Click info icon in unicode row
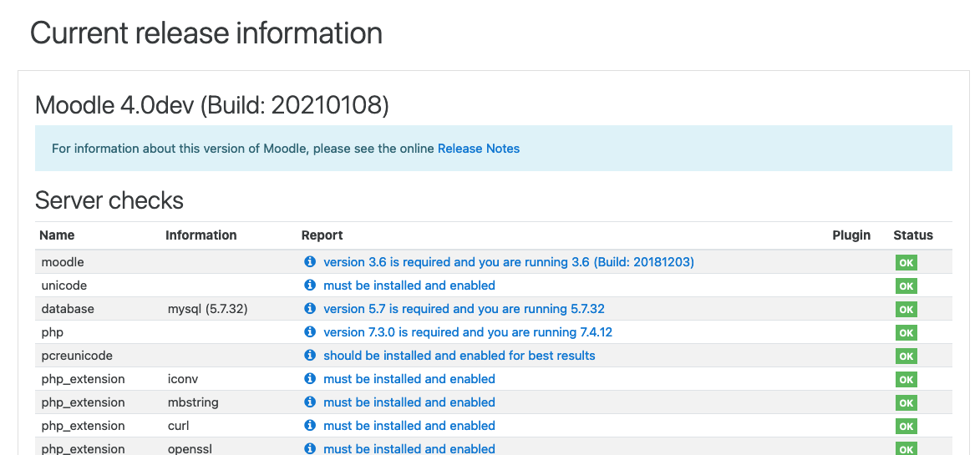 coord(309,286)
